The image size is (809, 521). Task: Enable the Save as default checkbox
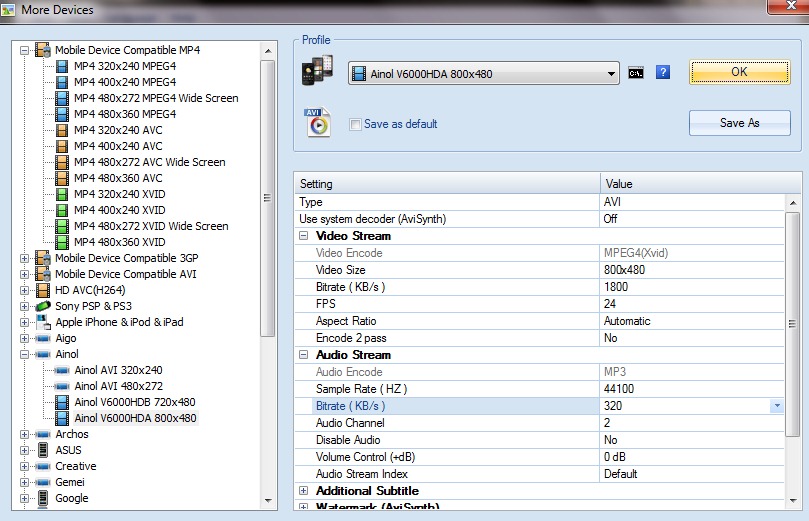click(x=355, y=124)
